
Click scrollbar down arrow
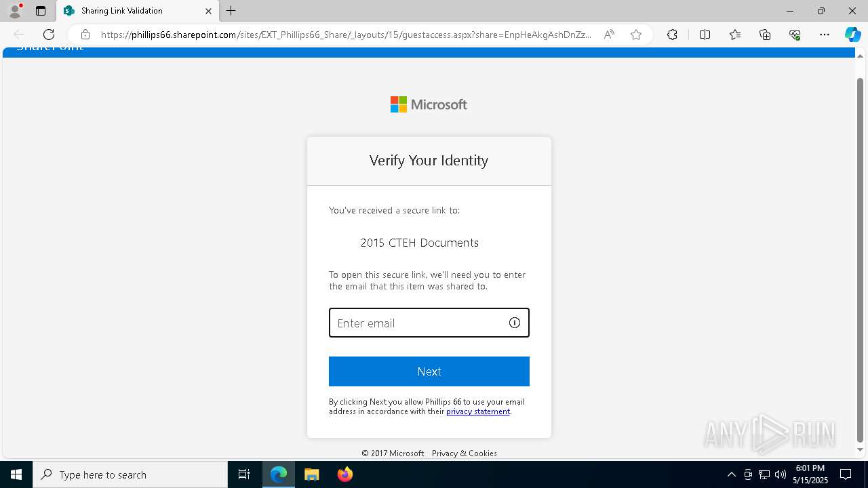click(861, 449)
